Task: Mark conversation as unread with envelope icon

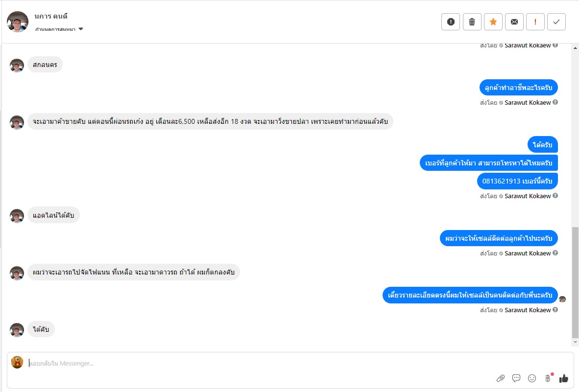Action: (x=514, y=22)
